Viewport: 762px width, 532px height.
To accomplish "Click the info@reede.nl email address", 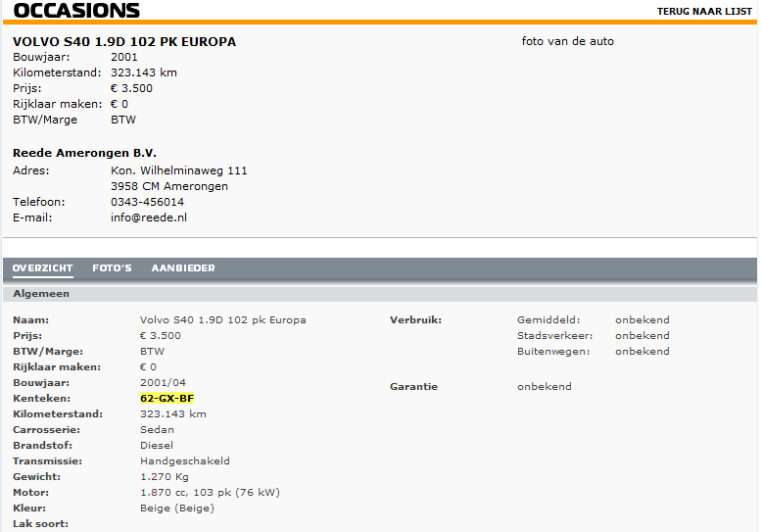I will [x=149, y=218].
